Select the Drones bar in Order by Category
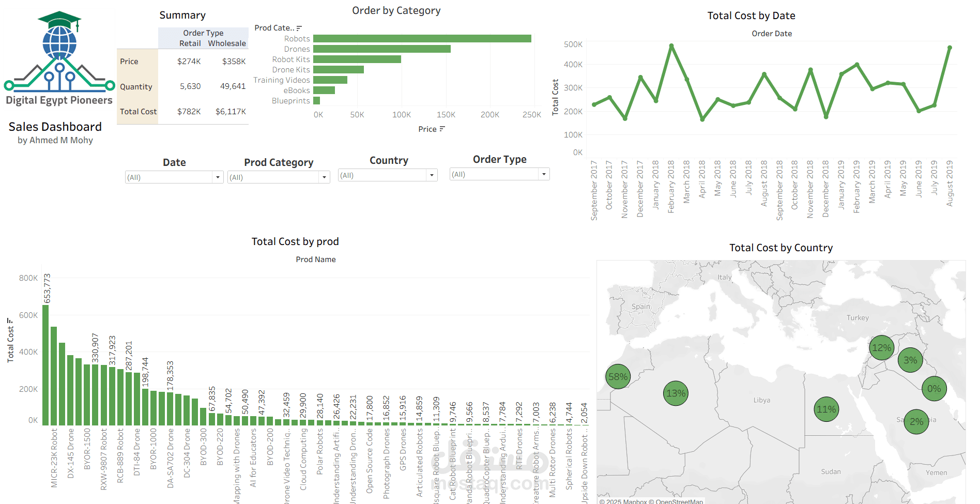The width and height of the screenshot is (980, 504). 381,49
